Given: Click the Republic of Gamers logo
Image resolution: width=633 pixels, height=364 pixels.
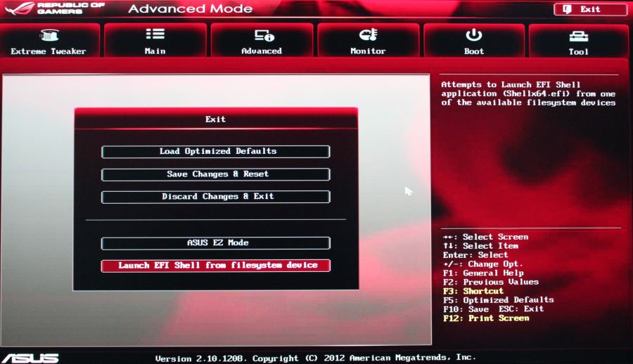Looking at the screenshot, I should [55, 8].
